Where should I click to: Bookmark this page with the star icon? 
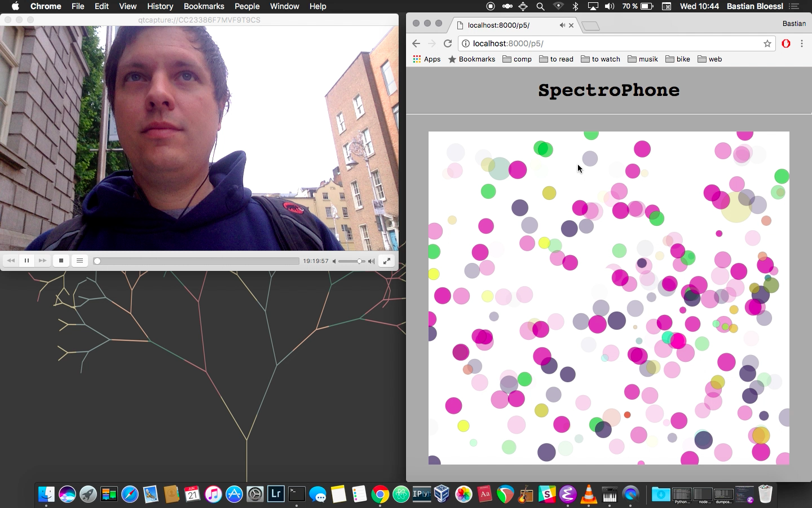pyautogui.click(x=767, y=43)
